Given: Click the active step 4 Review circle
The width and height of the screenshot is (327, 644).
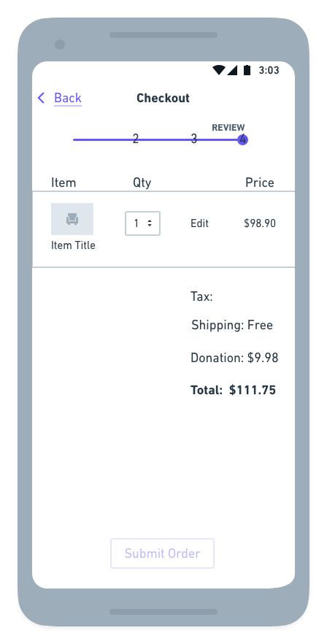Looking at the screenshot, I should (243, 139).
